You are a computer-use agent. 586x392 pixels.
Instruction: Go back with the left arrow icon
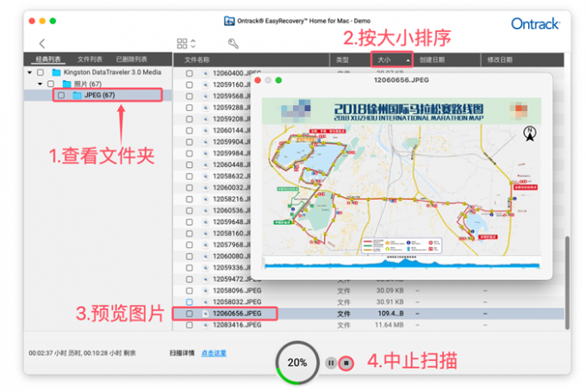[x=42, y=43]
